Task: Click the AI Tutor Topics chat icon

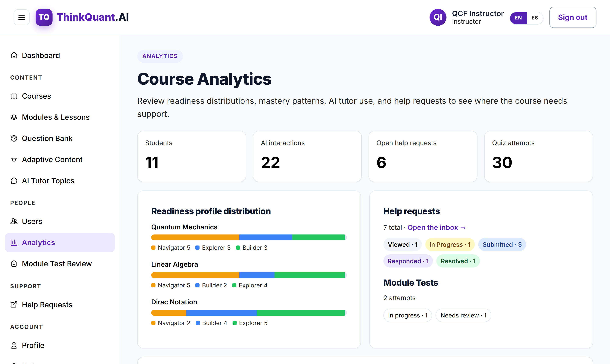Action: tap(14, 181)
